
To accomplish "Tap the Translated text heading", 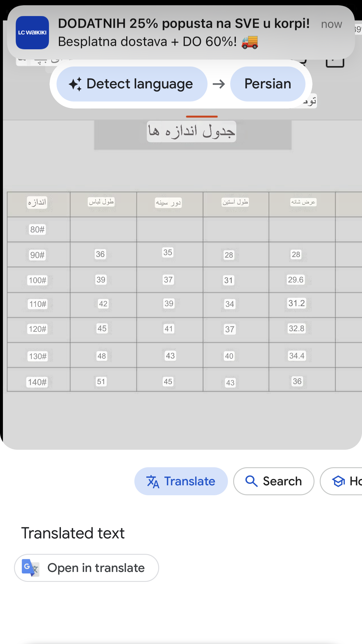I will [x=73, y=533].
